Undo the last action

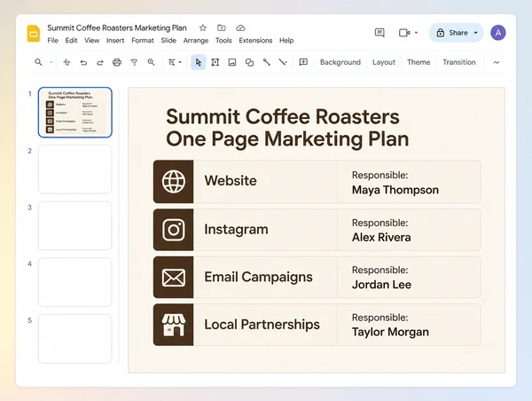tap(83, 62)
